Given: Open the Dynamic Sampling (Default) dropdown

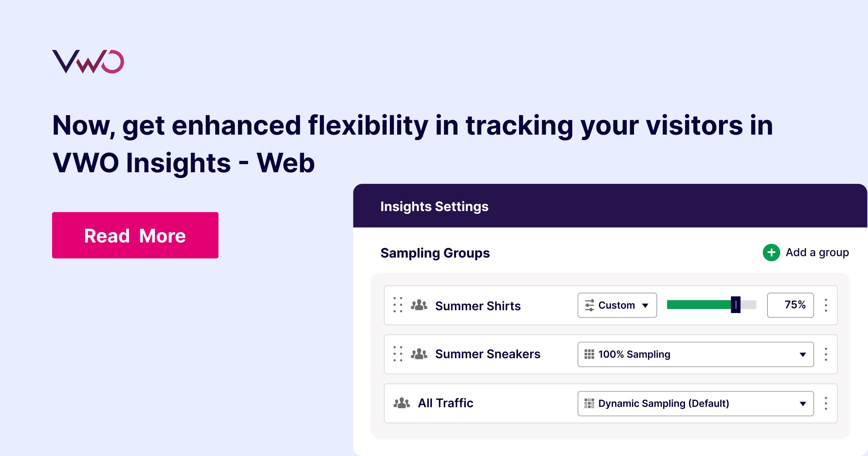Looking at the screenshot, I should 695,404.
